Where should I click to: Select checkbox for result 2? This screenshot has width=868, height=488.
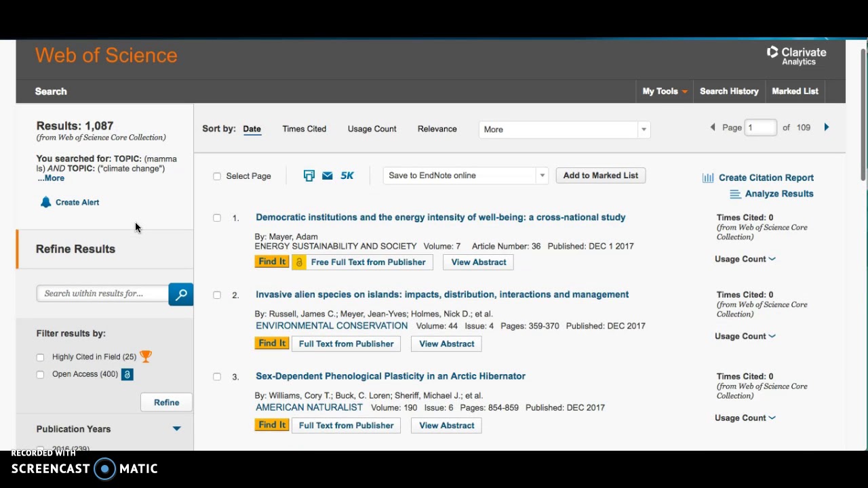click(x=217, y=295)
